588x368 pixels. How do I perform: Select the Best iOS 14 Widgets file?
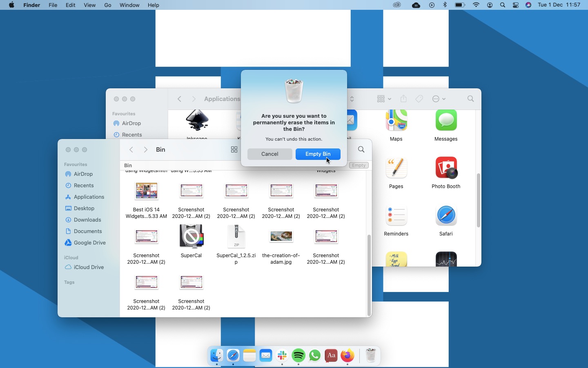tap(147, 191)
